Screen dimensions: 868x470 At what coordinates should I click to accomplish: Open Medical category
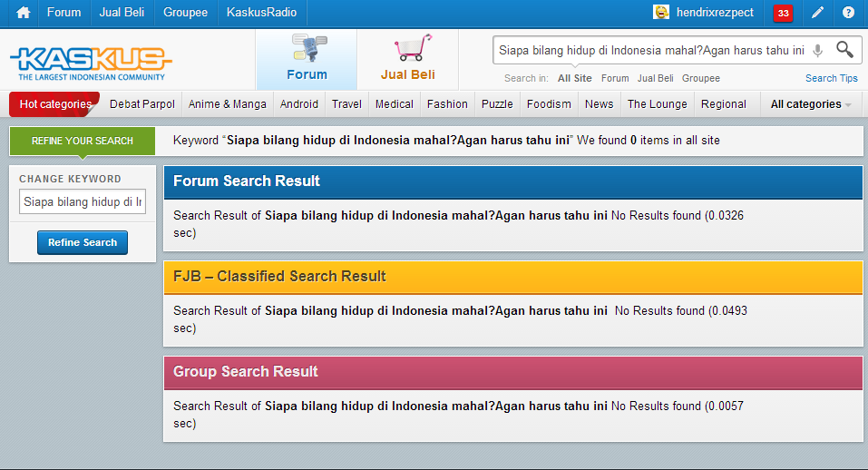(x=395, y=104)
